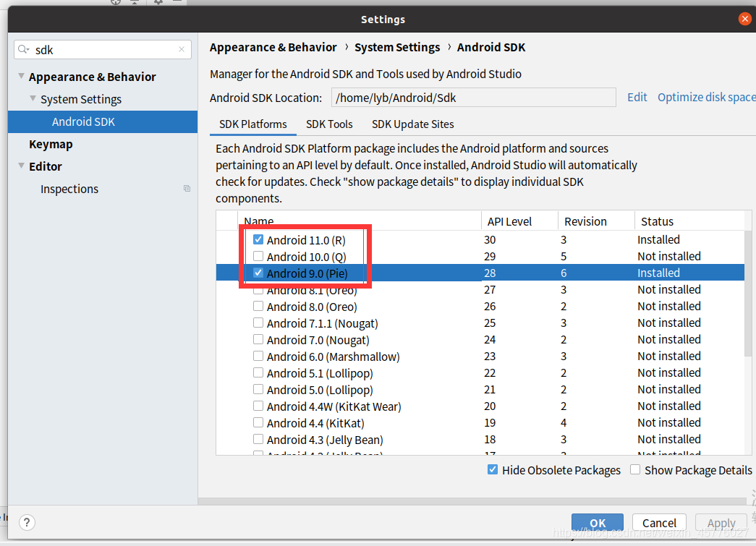
Task: Click the search magnifier icon
Action: pyautogui.click(x=23, y=50)
